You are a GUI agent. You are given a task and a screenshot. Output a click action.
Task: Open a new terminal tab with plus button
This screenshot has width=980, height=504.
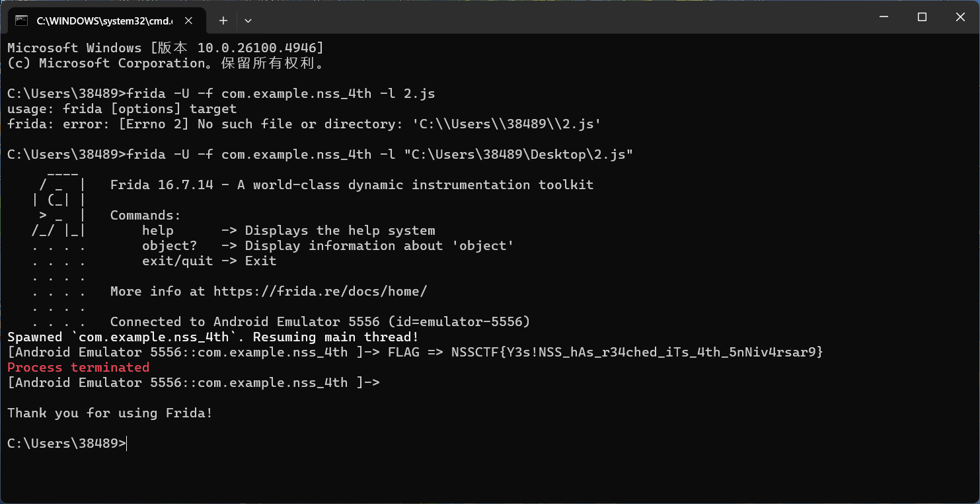click(x=223, y=21)
